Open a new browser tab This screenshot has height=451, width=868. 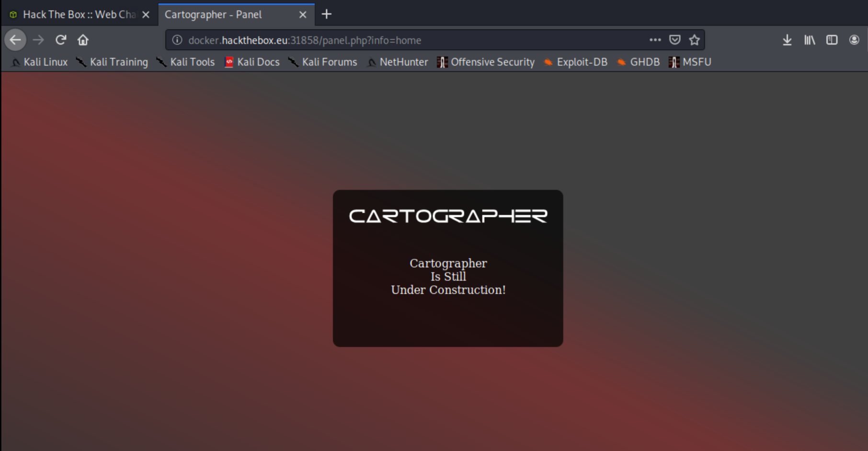tap(327, 14)
